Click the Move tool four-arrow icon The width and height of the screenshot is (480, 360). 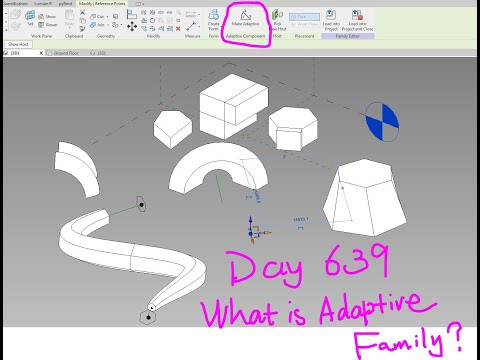coord(132,26)
